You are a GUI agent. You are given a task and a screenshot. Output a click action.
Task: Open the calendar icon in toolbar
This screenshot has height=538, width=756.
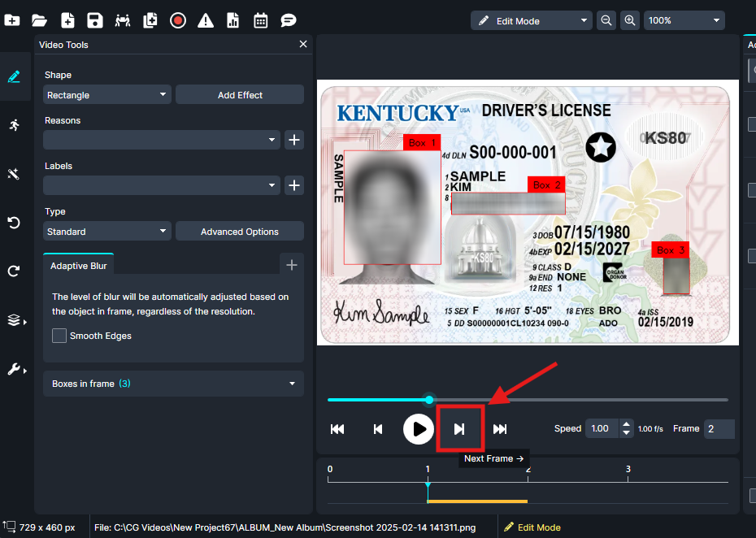261,20
